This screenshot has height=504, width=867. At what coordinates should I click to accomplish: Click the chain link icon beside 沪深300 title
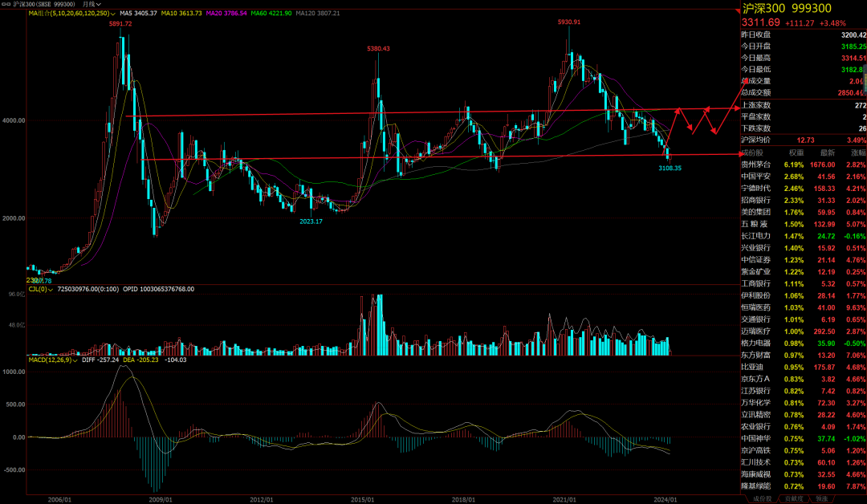[6, 4]
